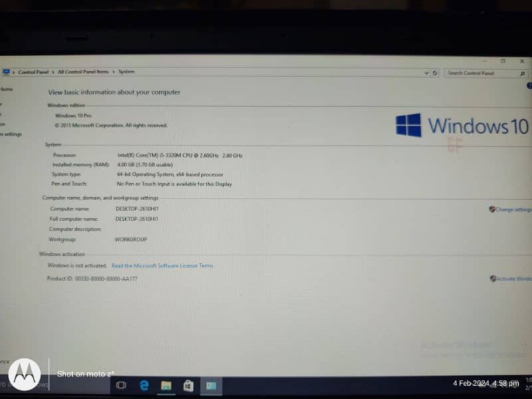This screenshot has height=399, width=532.
Task: Click the 64-bit Operating System value
Action: click(x=170, y=174)
